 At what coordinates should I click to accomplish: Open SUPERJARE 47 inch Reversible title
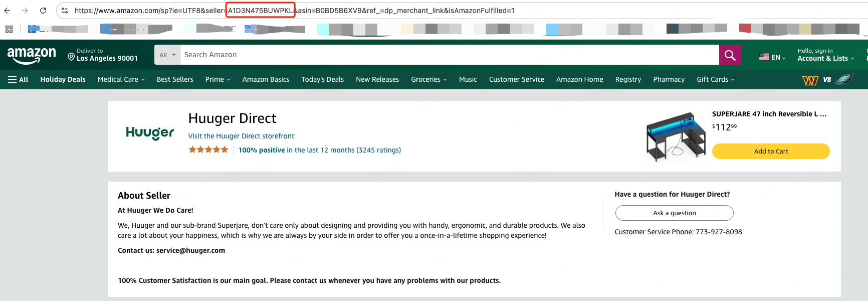pos(769,114)
